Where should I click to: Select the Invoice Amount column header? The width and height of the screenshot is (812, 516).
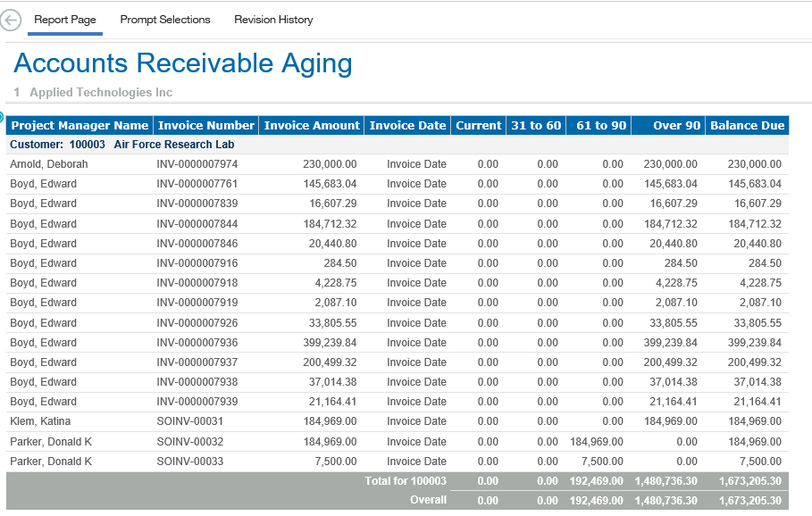click(x=312, y=126)
